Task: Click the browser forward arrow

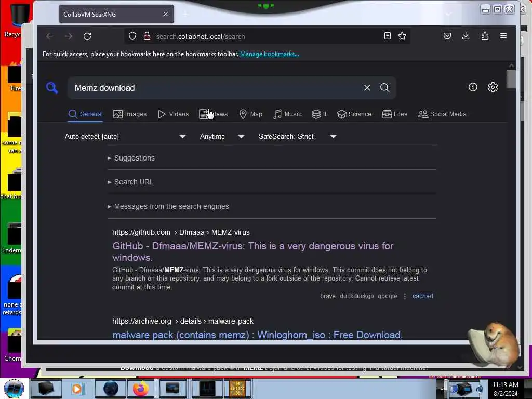Action: click(69, 36)
